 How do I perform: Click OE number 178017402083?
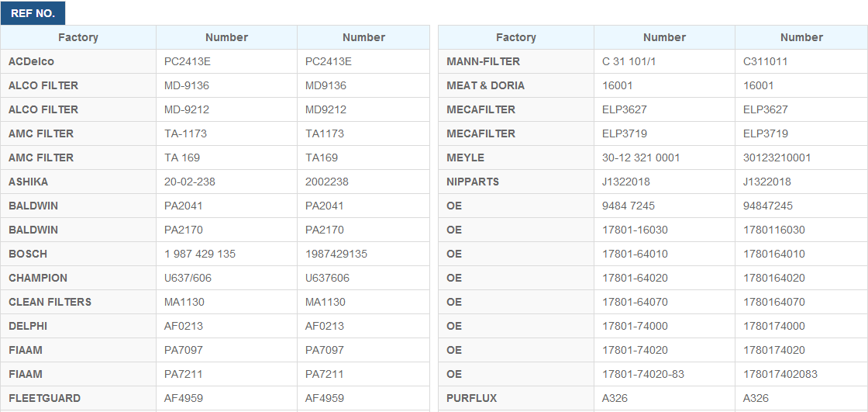click(780, 374)
